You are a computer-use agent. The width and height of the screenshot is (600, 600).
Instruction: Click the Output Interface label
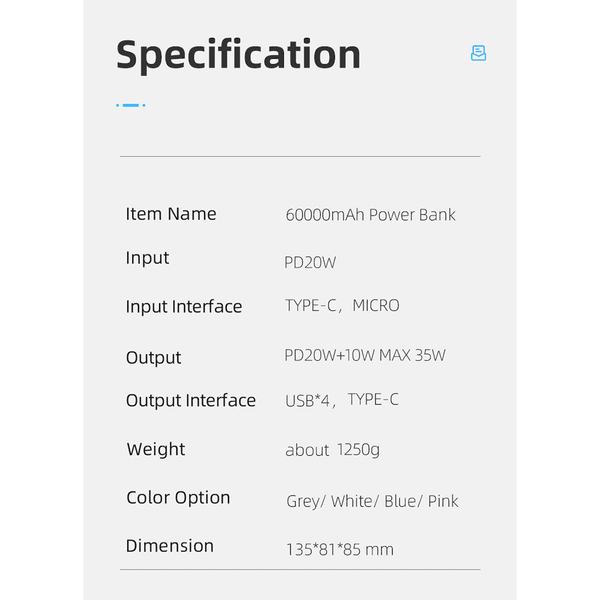click(191, 401)
